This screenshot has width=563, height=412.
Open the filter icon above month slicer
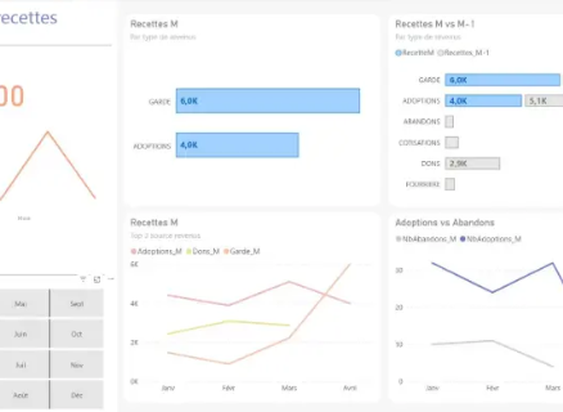coord(83,279)
